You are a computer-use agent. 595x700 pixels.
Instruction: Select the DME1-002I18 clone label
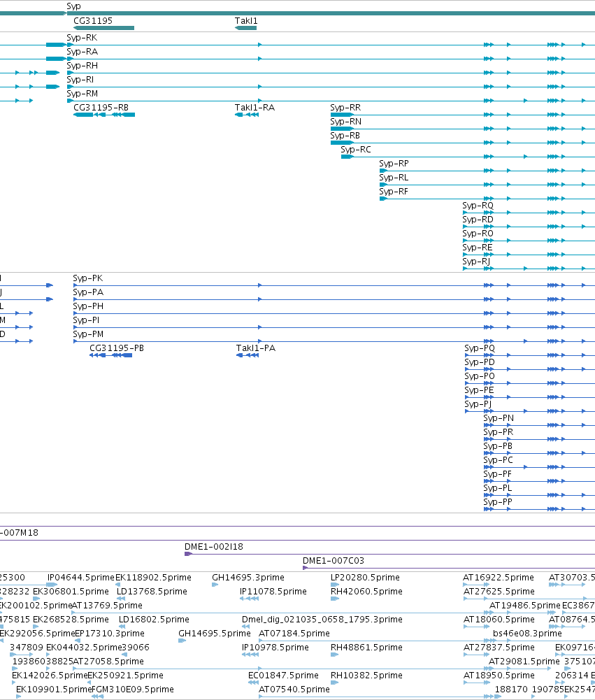pos(214,546)
